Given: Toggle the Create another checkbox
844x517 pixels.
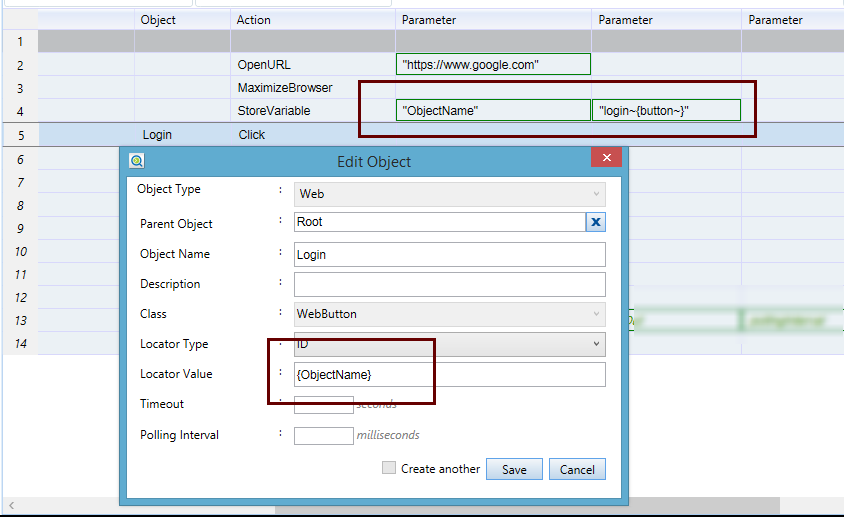Looking at the screenshot, I should [x=389, y=468].
